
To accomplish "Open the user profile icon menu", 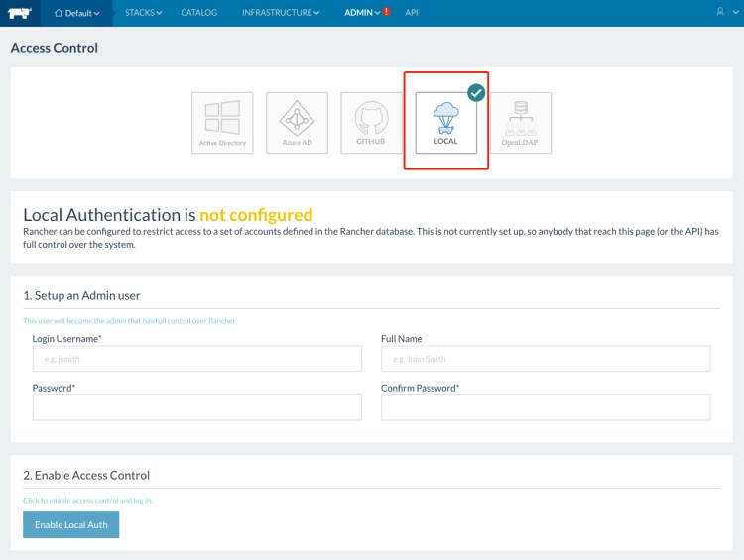I will point(722,13).
